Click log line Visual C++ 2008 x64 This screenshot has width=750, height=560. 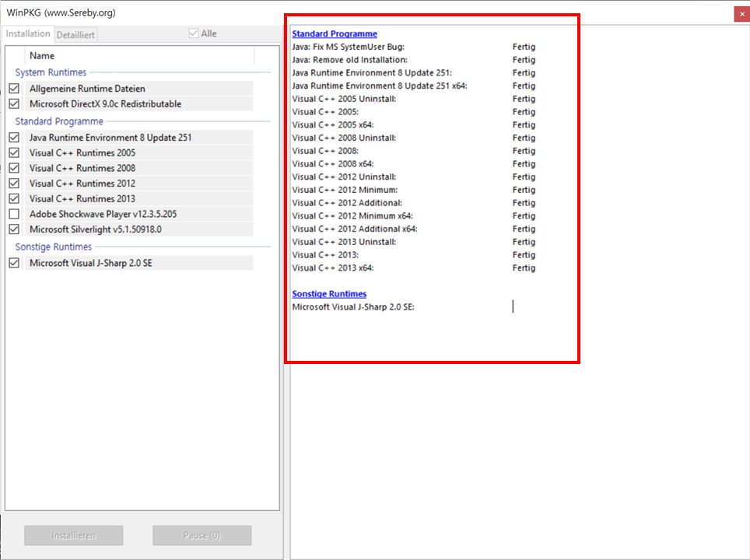[x=333, y=163]
